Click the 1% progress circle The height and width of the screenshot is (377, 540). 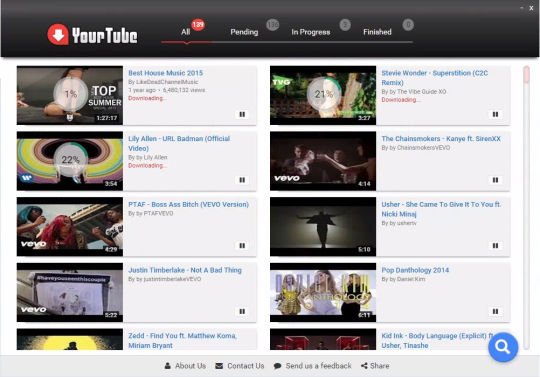pos(71,94)
